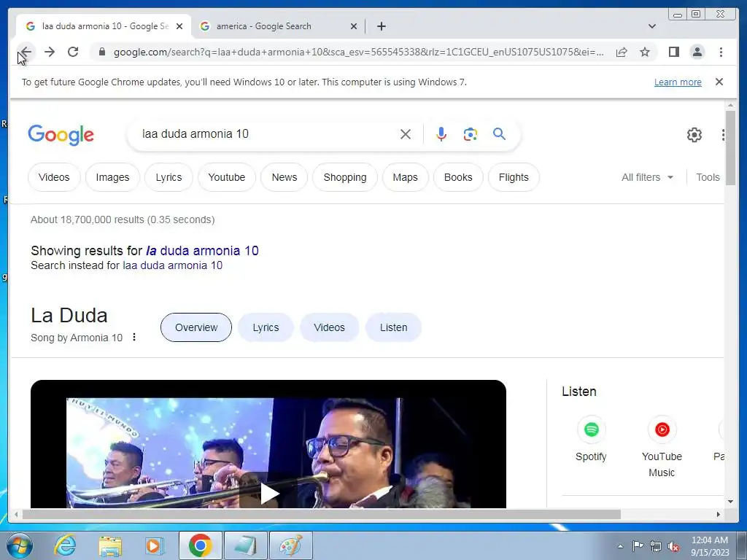Show hidden system tray icons
Image resolution: width=747 pixels, height=560 pixels.
point(620,546)
